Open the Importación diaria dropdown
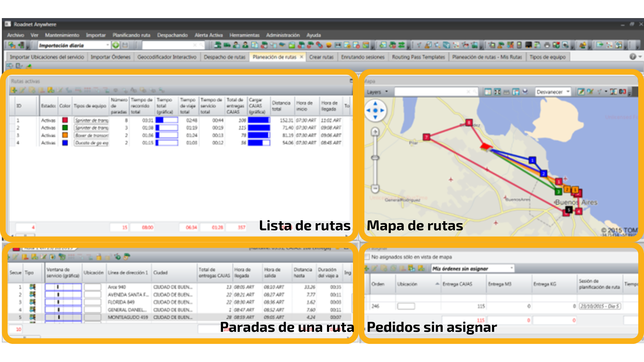Screen dimensions: 644x362 [x=107, y=45]
